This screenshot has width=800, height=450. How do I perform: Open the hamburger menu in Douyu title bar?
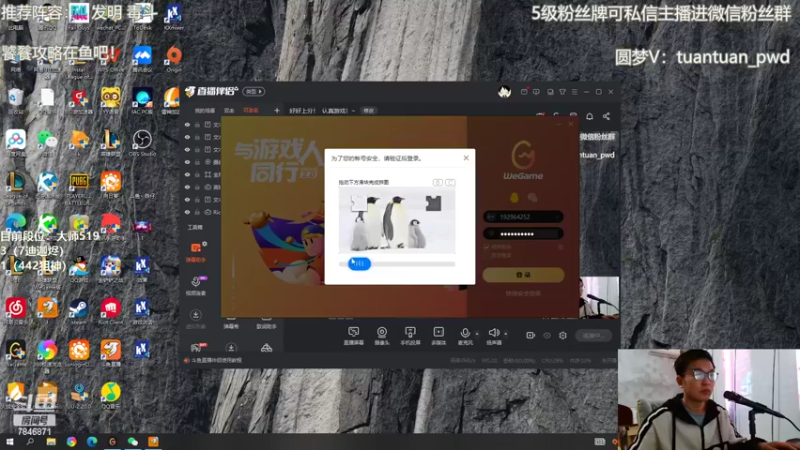(x=574, y=92)
